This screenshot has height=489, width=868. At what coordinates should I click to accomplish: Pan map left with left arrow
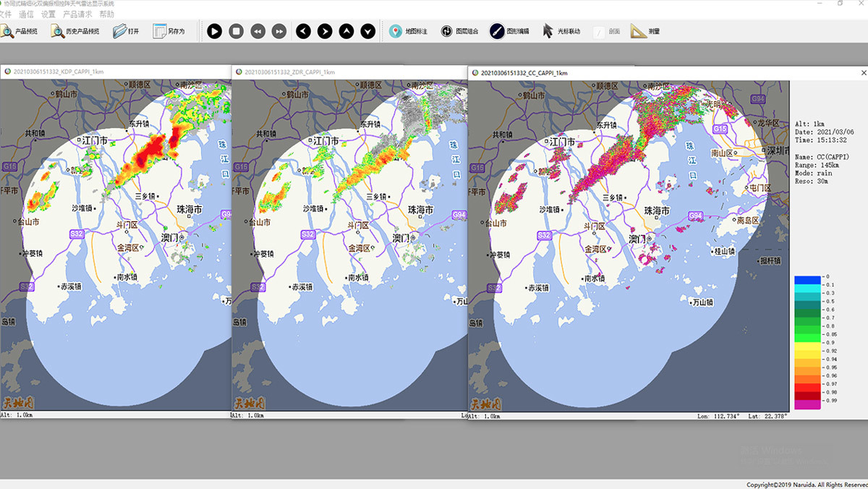tap(303, 31)
